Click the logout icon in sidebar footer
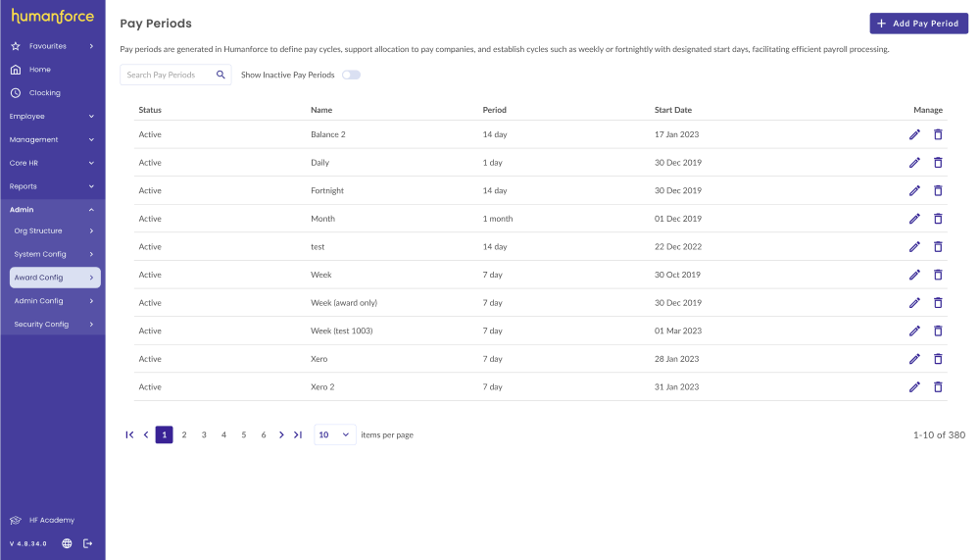 tap(87, 543)
